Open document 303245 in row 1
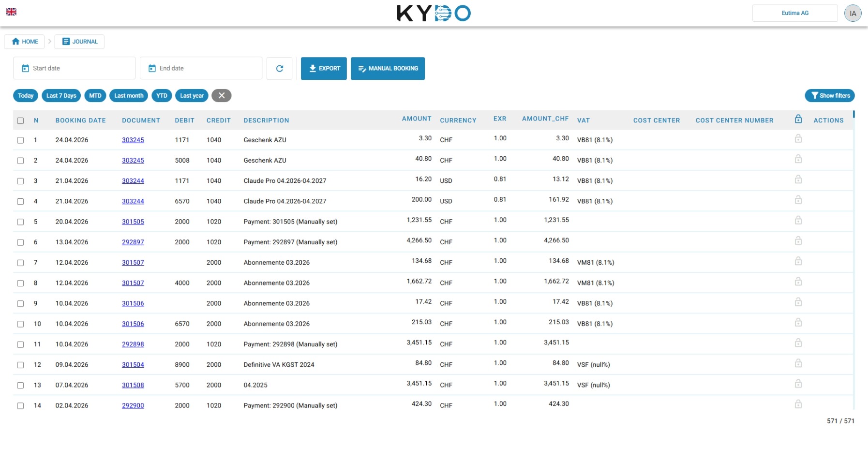 [x=133, y=140]
